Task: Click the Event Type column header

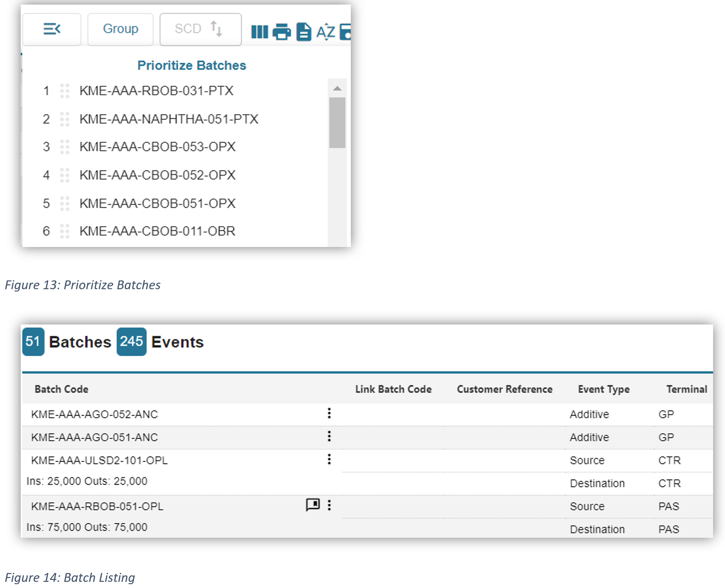Action: (603, 389)
